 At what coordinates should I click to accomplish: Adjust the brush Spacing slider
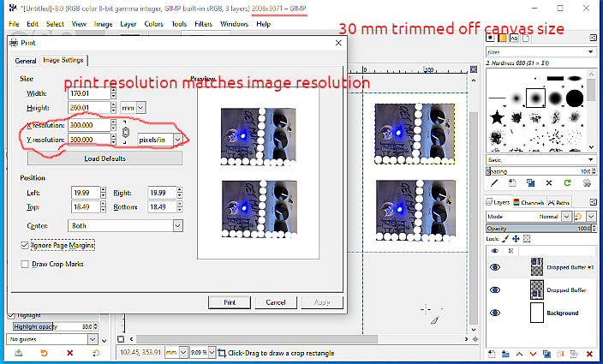pos(540,171)
